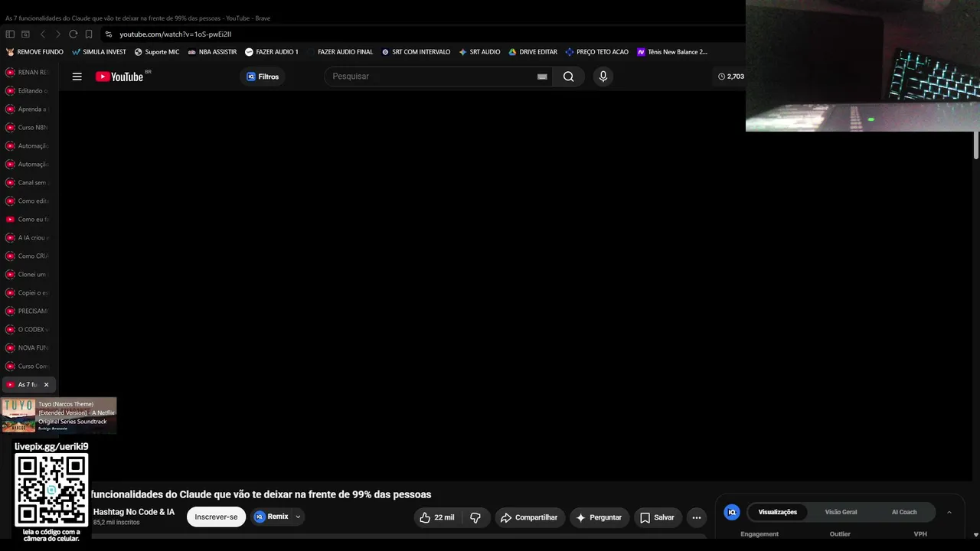Bookmark this page with the bookmark icon
Image resolution: width=980 pixels, height=551 pixels.
(89, 34)
